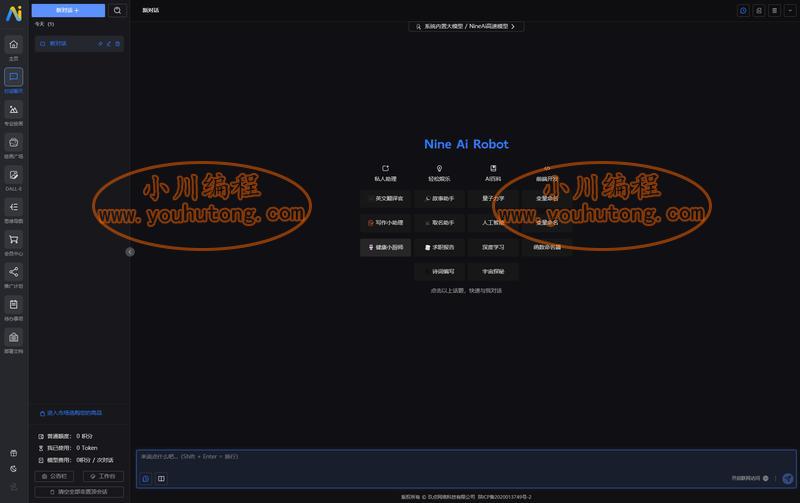800x503 pixels.
Task: Open the clipboard icon in sidebar
Action: point(14,305)
